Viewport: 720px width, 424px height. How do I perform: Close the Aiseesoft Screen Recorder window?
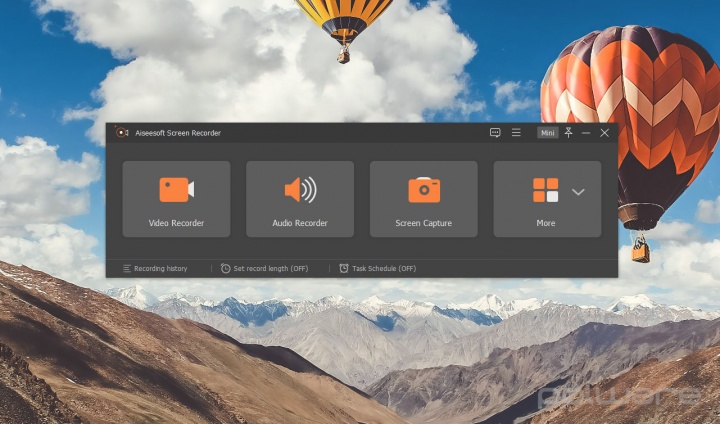604,133
